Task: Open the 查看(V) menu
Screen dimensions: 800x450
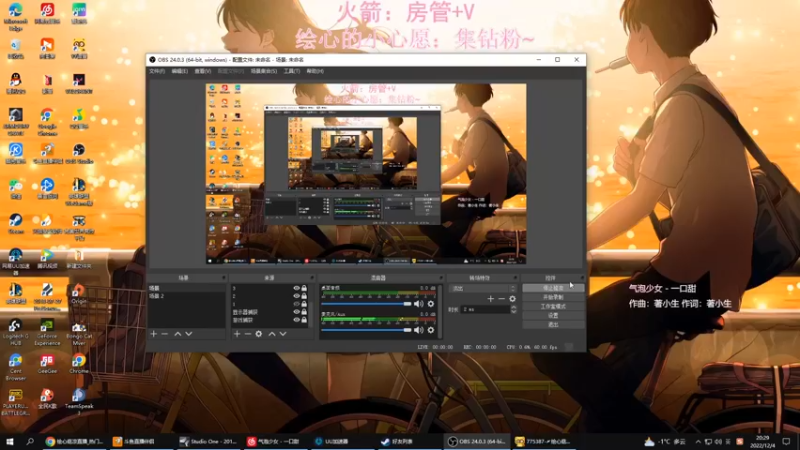Action: (203, 71)
